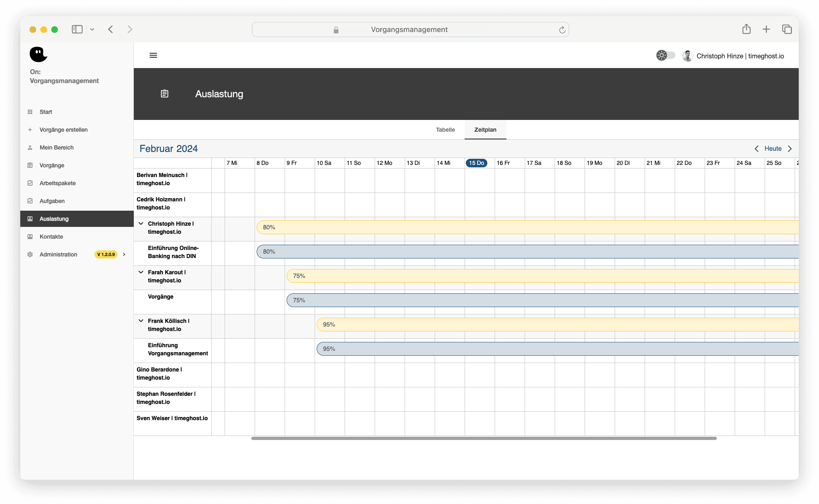Switch to the Tabelle tab
Viewport: 819px width, 504px height.
point(445,130)
